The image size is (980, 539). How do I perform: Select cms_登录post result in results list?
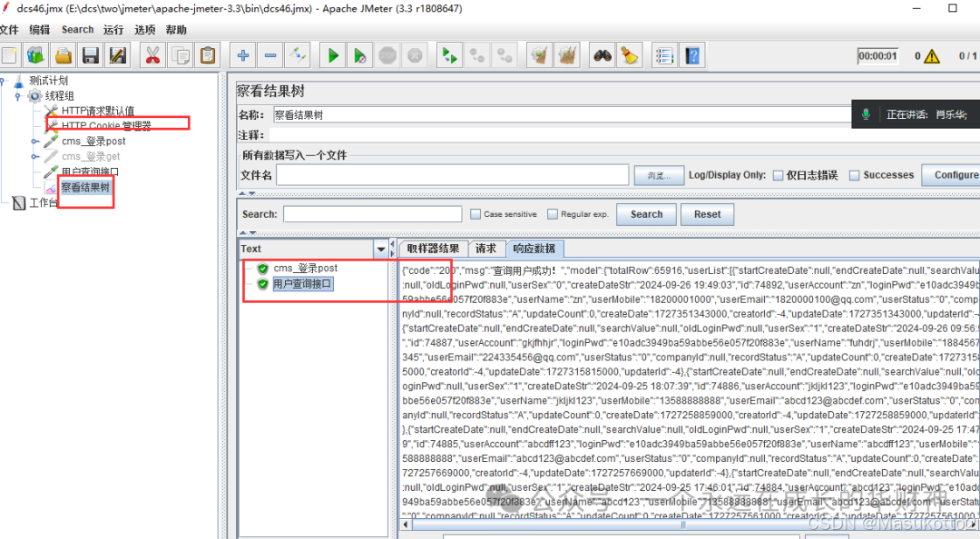[305, 268]
